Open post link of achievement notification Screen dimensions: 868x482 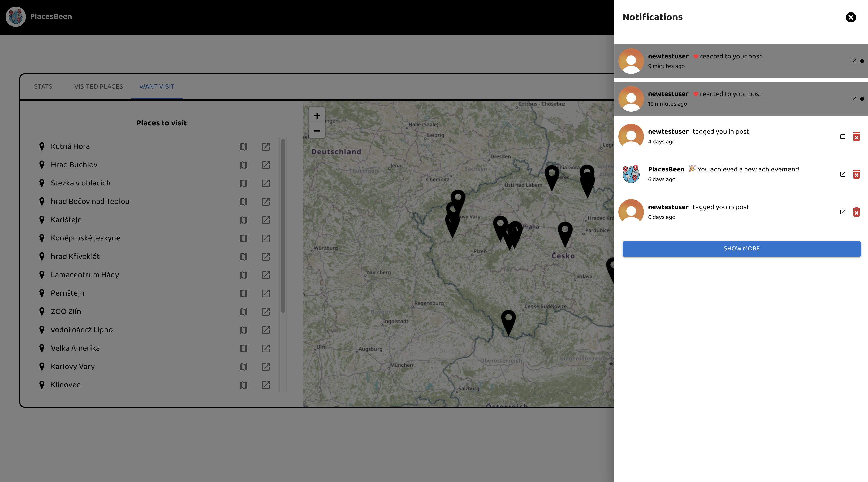843,174
